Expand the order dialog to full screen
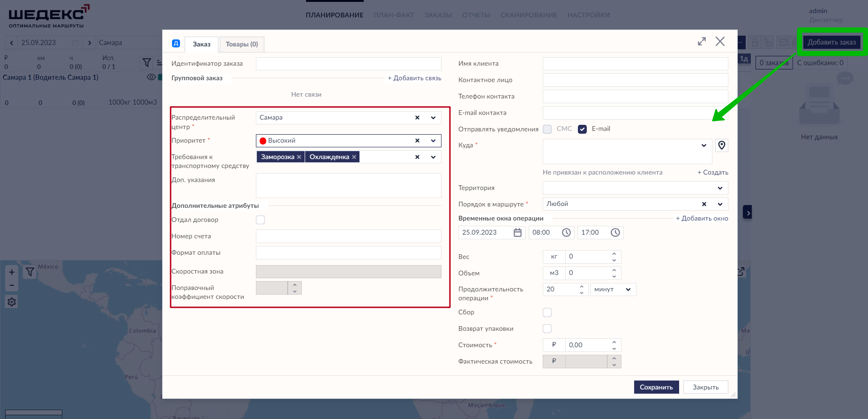868x419 pixels. [x=702, y=42]
